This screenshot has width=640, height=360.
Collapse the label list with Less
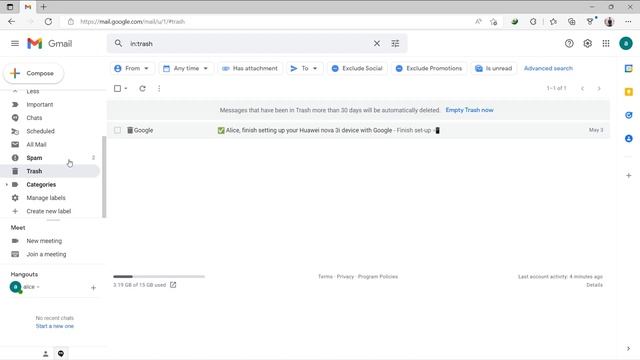point(33,91)
